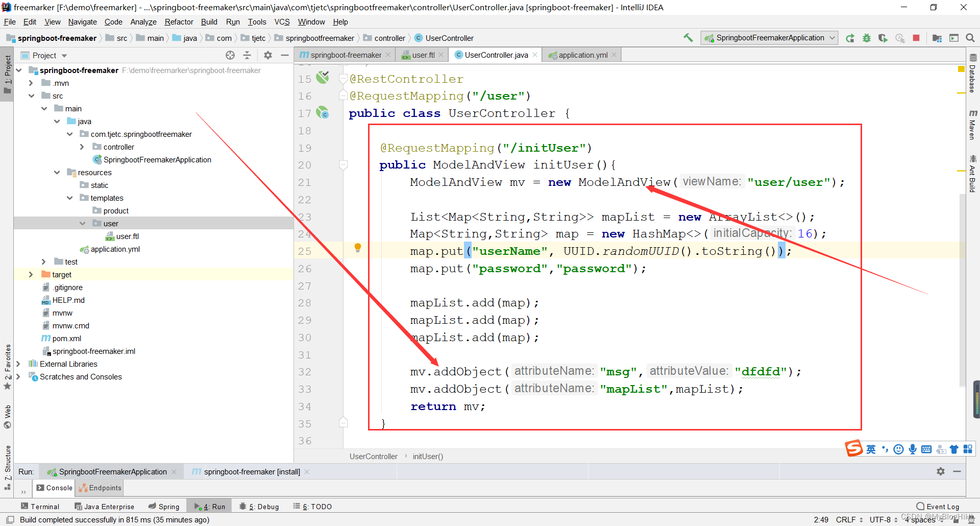Open the 6: TODO tool window
The width and height of the screenshot is (980, 526).
tap(312, 507)
